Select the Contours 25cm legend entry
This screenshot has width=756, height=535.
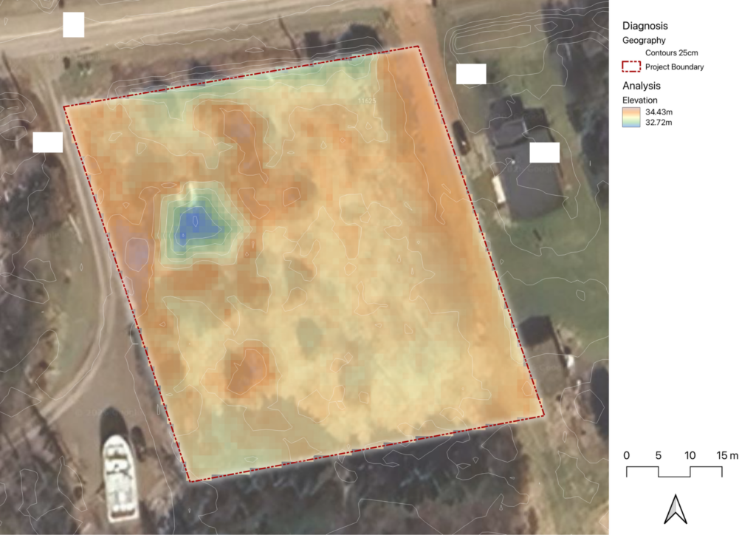[672, 54]
